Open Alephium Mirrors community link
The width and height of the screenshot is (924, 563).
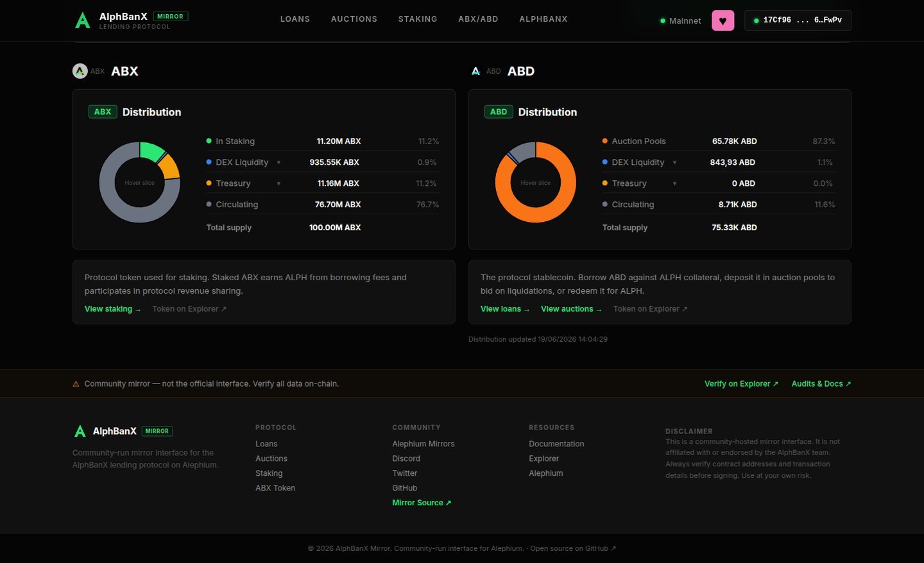click(x=424, y=444)
